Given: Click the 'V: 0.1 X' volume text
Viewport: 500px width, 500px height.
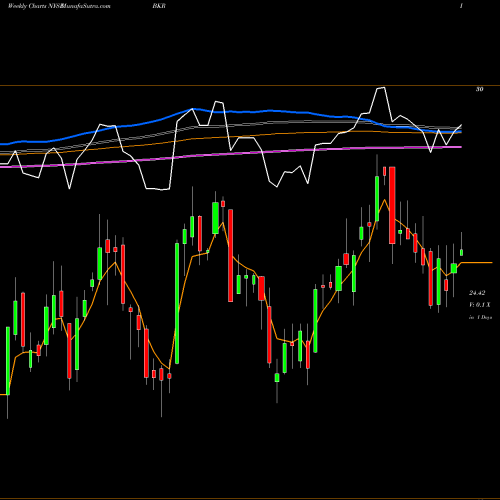Looking at the screenshot, I should (x=479, y=305).
